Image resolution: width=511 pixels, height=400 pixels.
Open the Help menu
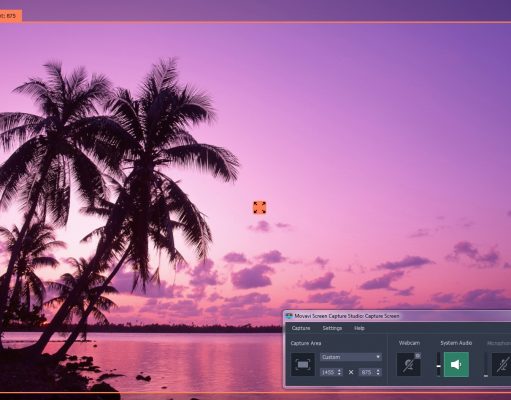click(359, 328)
